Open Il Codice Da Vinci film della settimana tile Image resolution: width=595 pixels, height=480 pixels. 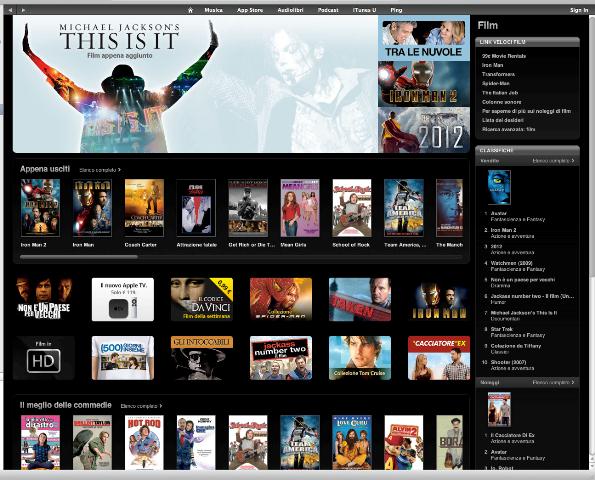point(202,299)
